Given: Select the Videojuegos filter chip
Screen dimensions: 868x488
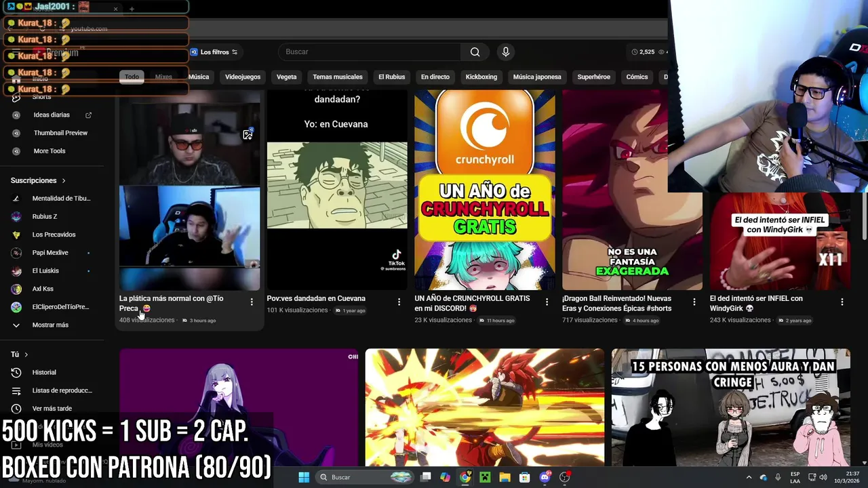Looking at the screenshot, I should pyautogui.click(x=243, y=77).
